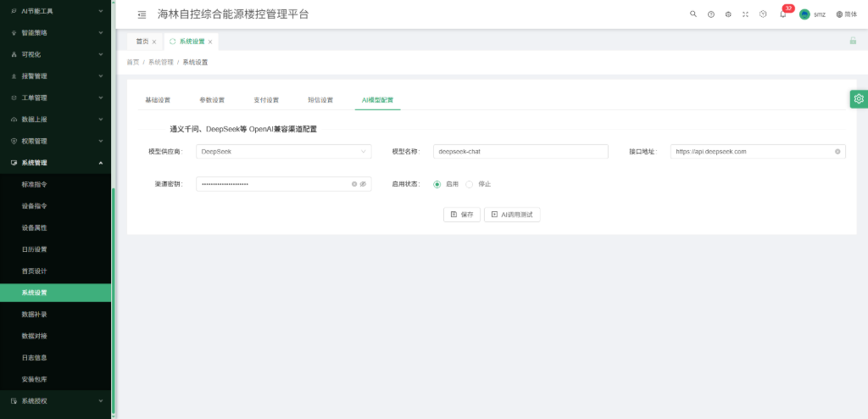
Task: Switch to the 支付设置 tab
Action: click(x=266, y=100)
